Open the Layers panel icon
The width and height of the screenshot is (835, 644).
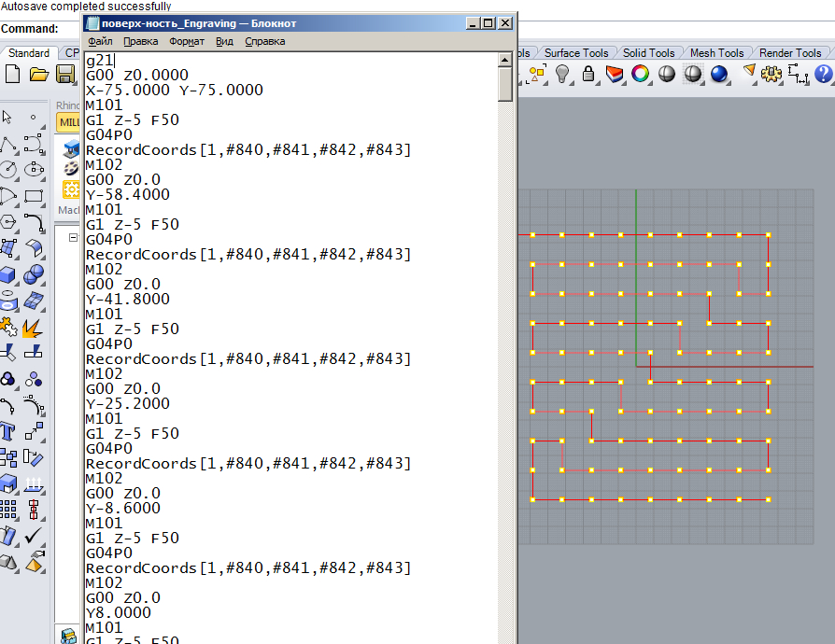point(615,74)
